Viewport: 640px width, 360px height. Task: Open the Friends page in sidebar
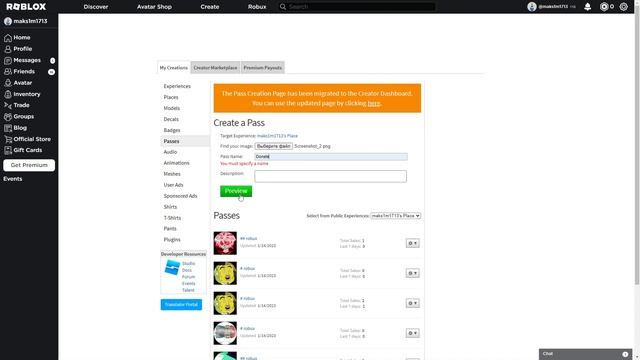pos(24,71)
